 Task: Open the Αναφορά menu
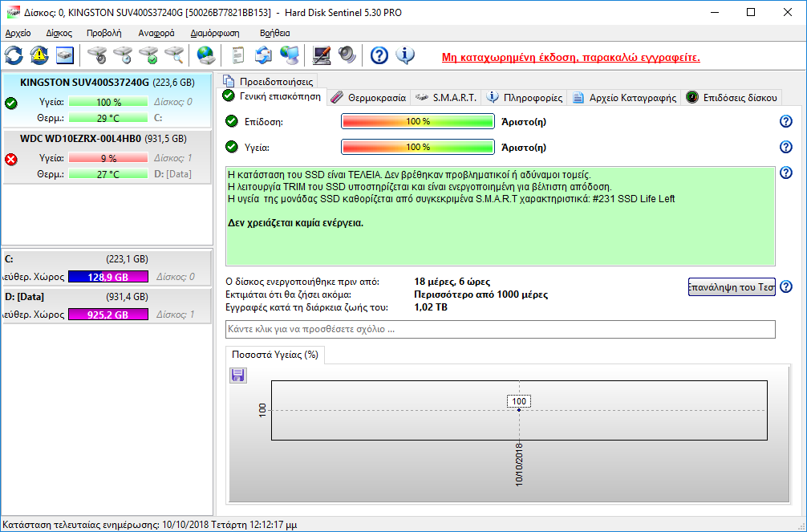point(156,33)
